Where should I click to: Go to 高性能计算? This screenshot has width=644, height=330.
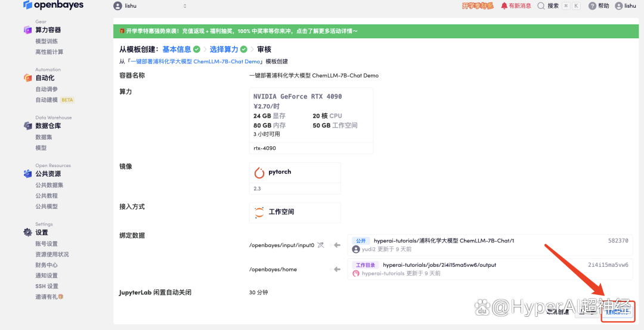pyautogui.click(x=49, y=52)
